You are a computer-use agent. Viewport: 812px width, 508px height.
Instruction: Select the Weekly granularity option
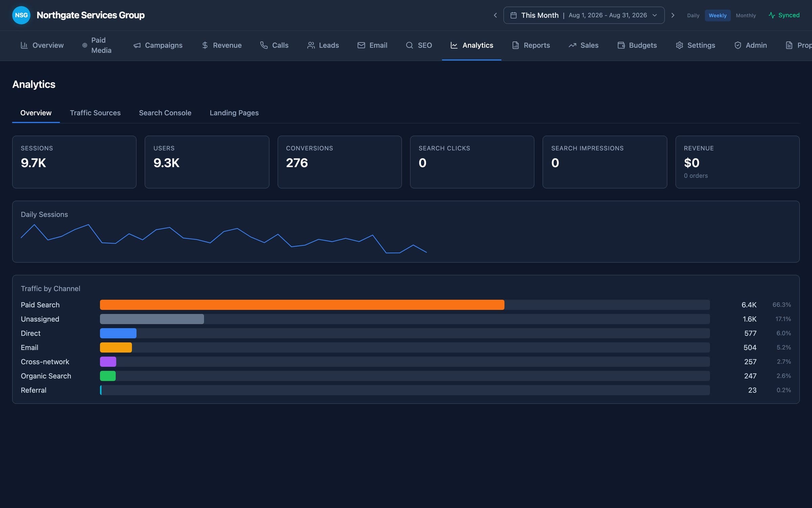pyautogui.click(x=717, y=15)
